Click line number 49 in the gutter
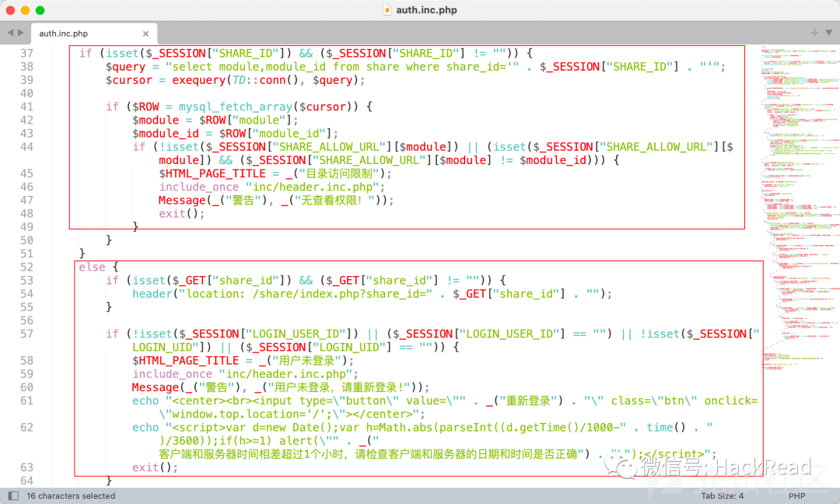The height and width of the screenshot is (504, 840). pos(26,227)
